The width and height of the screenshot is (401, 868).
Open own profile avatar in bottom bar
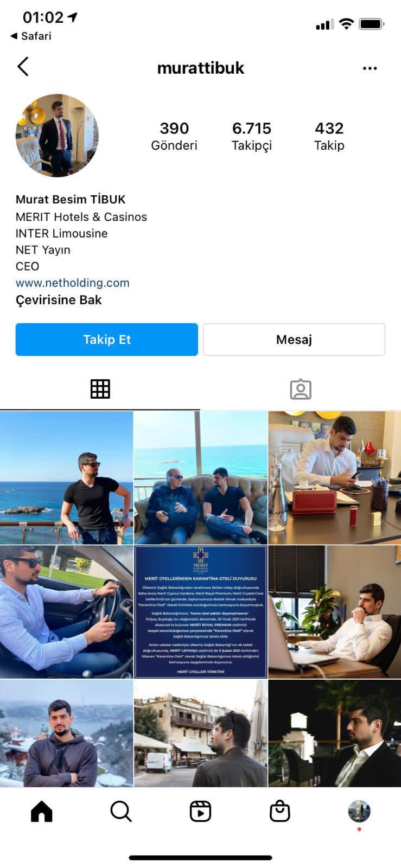359,812
